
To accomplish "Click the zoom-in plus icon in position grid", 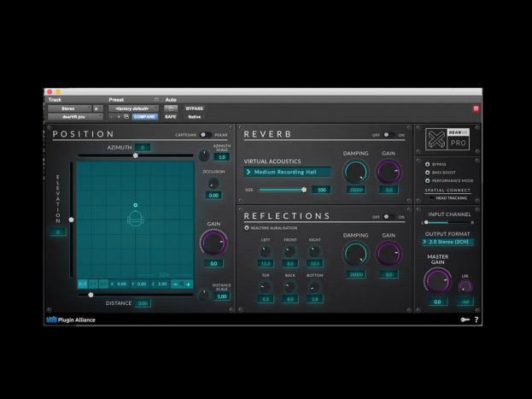I will pos(188,284).
